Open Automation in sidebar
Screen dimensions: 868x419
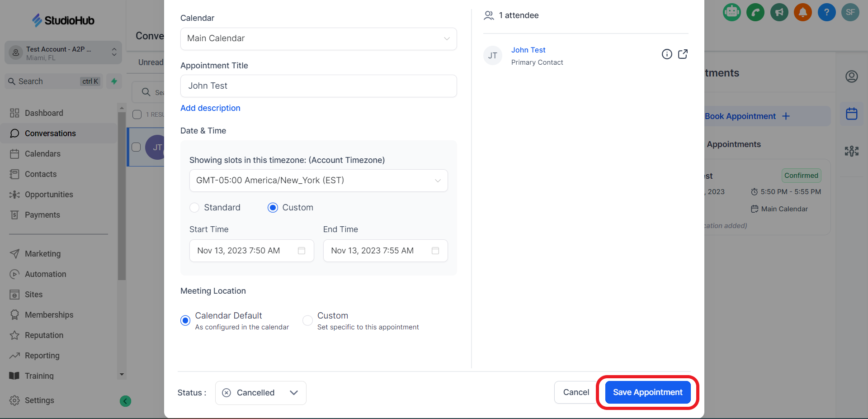tap(45, 274)
